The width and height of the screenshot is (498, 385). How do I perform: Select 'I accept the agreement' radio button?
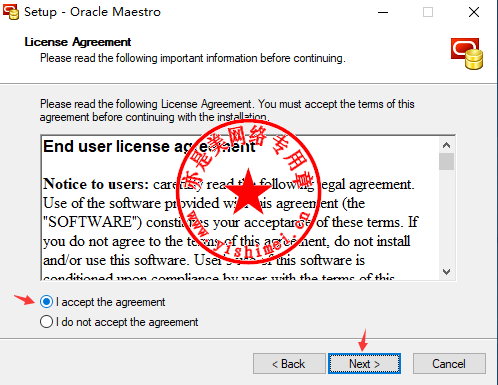[x=46, y=302]
